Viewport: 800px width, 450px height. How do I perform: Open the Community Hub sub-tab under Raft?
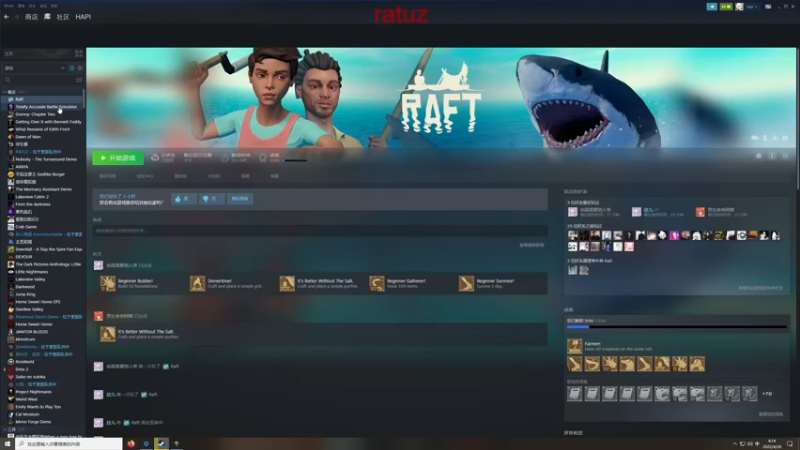coord(145,176)
